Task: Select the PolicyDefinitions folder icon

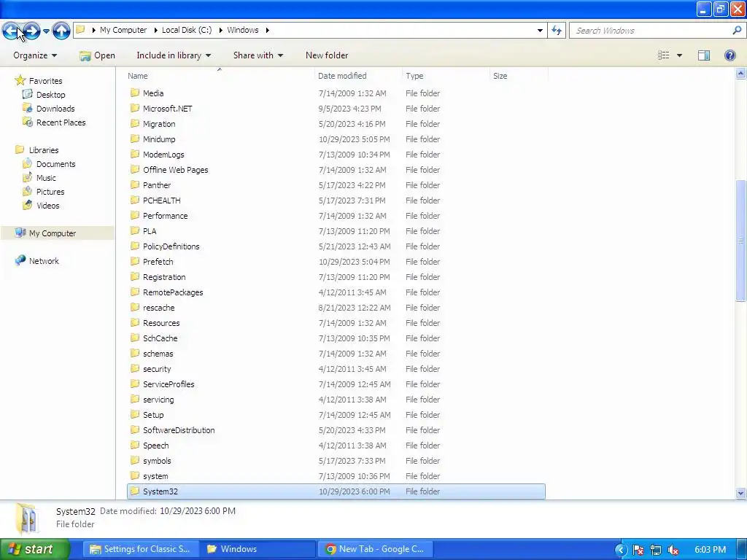Action: coord(135,246)
